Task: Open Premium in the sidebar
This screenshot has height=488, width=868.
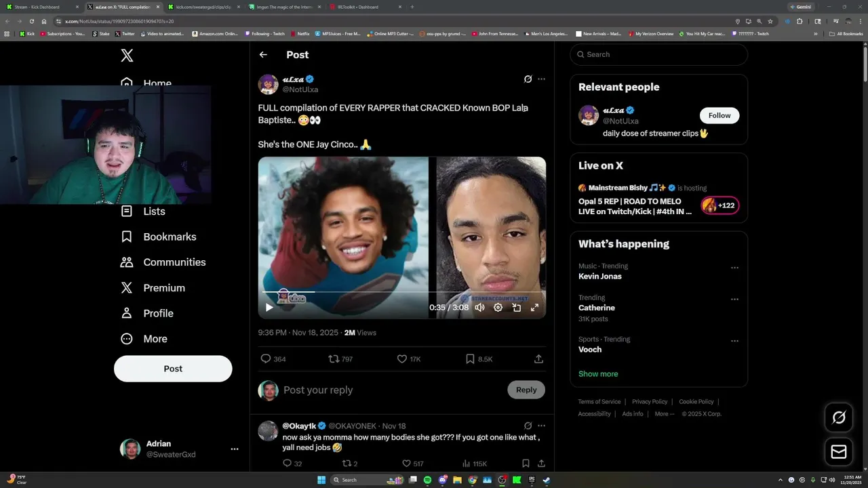Action: click(x=153, y=288)
